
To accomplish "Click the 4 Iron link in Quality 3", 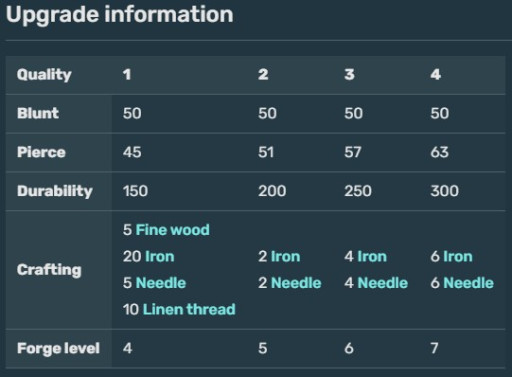I will (372, 257).
